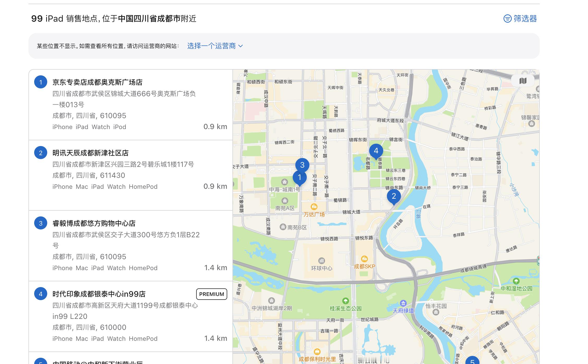
Task: Select map pin number 5
Action: (x=472, y=361)
